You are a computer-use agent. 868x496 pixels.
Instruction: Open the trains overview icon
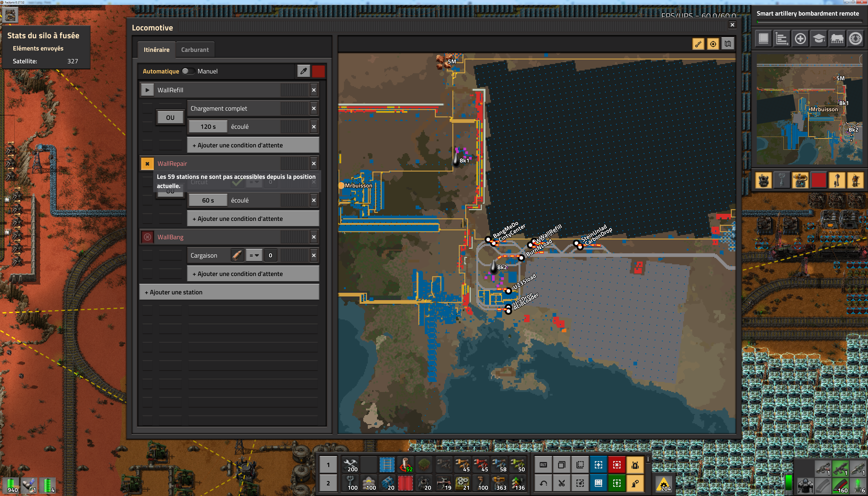click(x=837, y=39)
